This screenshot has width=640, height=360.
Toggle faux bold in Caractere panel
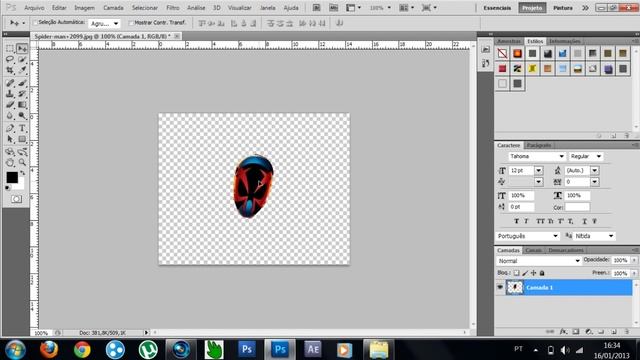pyautogui.click(x=516, y=221)
